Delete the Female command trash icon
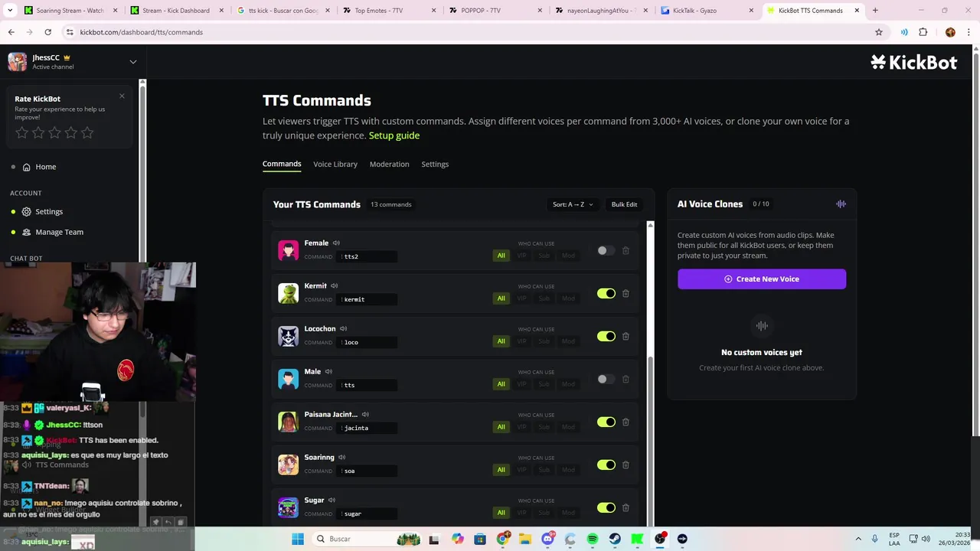Screen dimensions: 980x551 (626, 251)
